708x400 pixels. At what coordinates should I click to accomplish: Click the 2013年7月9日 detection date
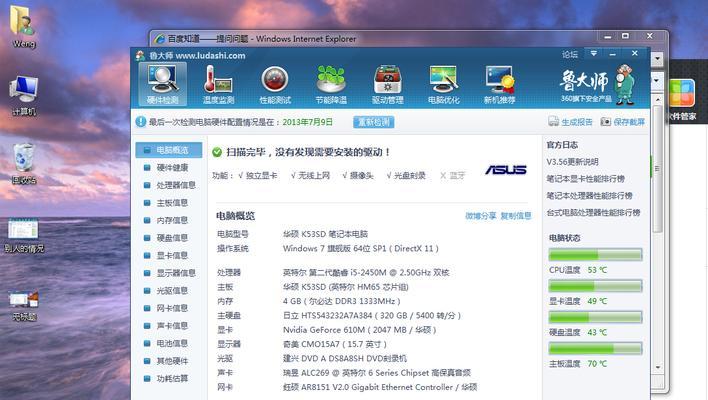click(x=307, y=122)
